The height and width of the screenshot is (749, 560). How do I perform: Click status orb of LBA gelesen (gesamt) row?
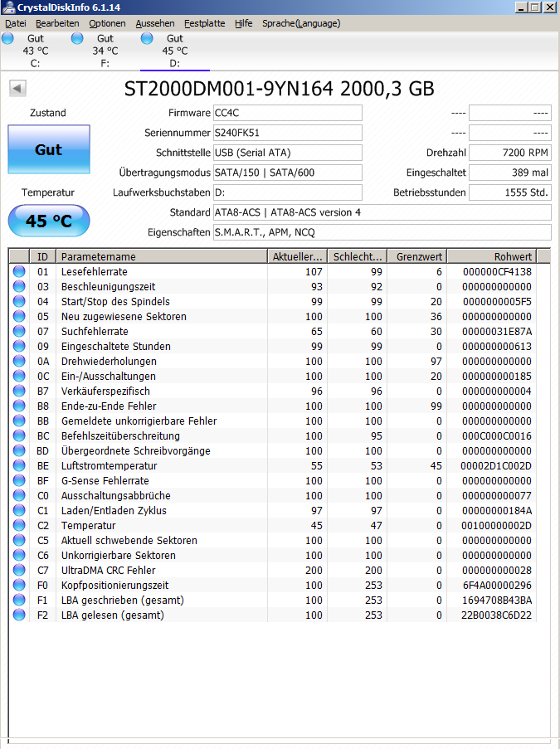click(x=19, y=615)
